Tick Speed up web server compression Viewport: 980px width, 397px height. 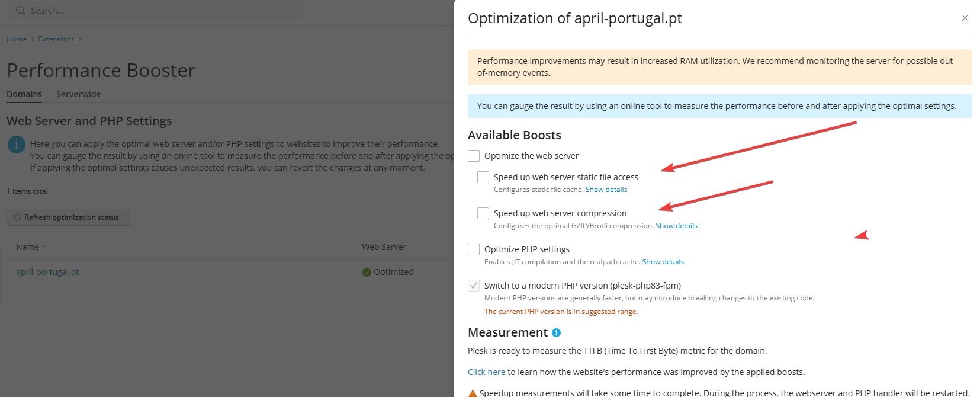(x=483, y=213)
